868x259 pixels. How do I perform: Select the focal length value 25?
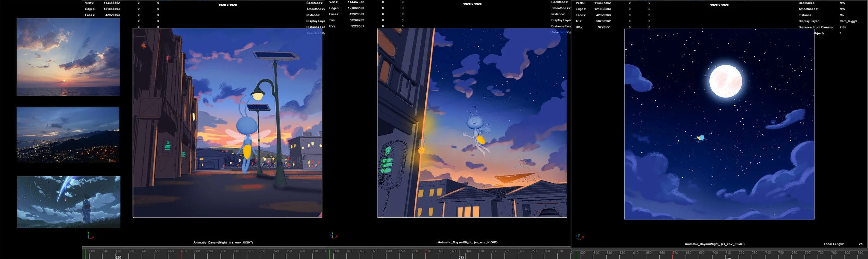(860, 244)
